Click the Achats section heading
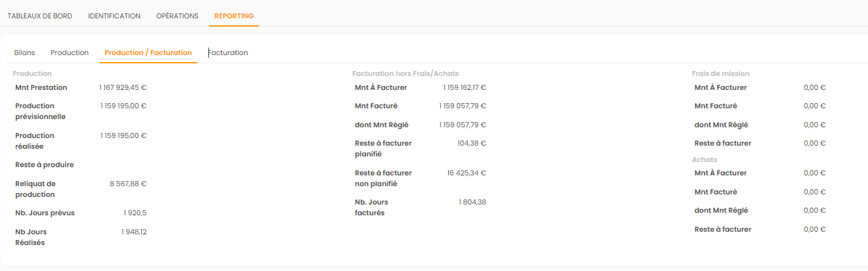The width and height of the screenshot is (868, 271). click(x=705, y=160)
